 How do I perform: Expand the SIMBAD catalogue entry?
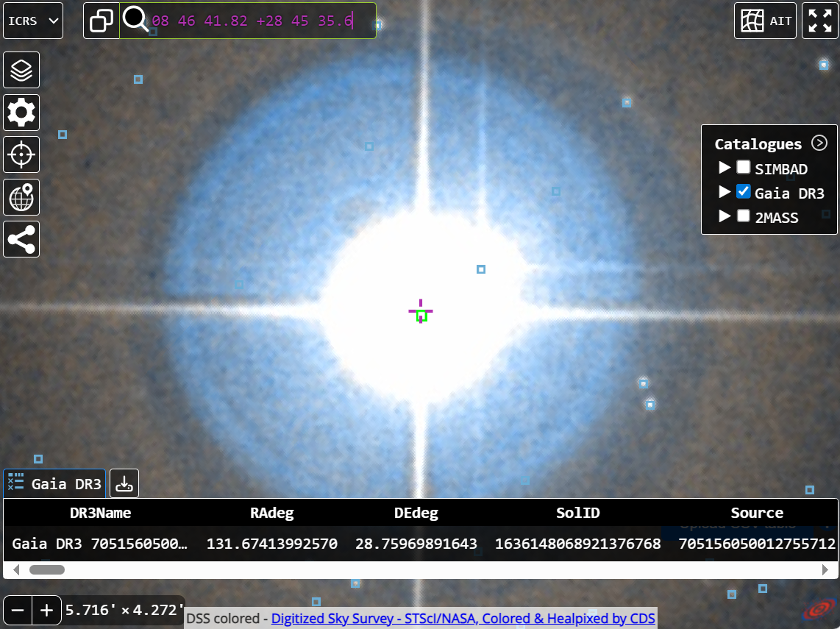725,168
